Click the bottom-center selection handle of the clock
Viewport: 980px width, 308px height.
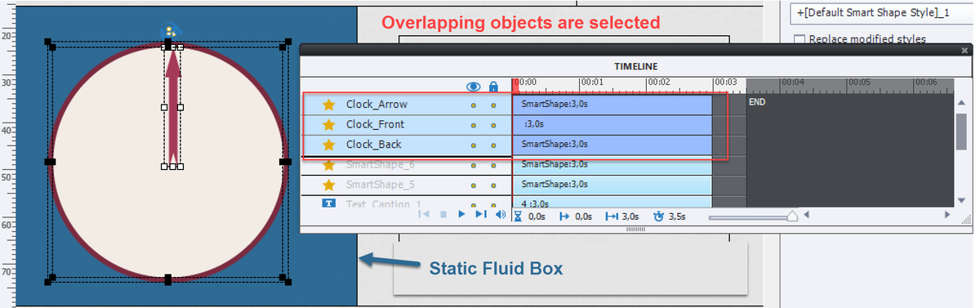(x=167, y=280)
